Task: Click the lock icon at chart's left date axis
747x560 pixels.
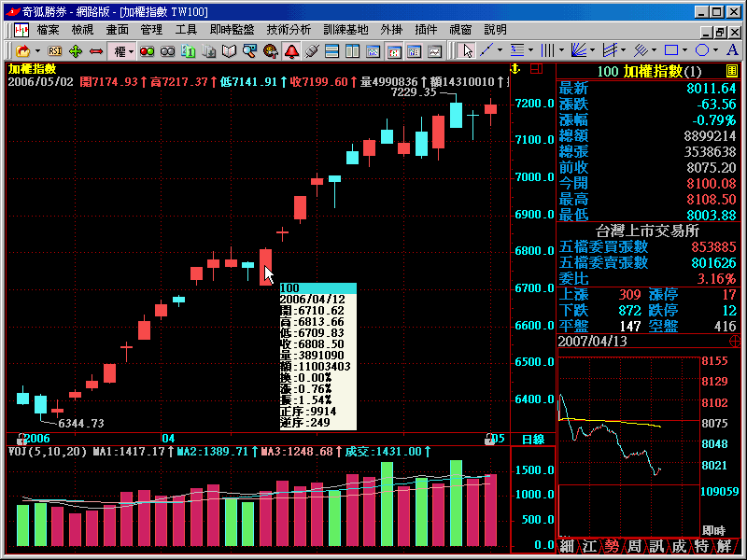Action: pyautogui.click(x=21, y=439)
